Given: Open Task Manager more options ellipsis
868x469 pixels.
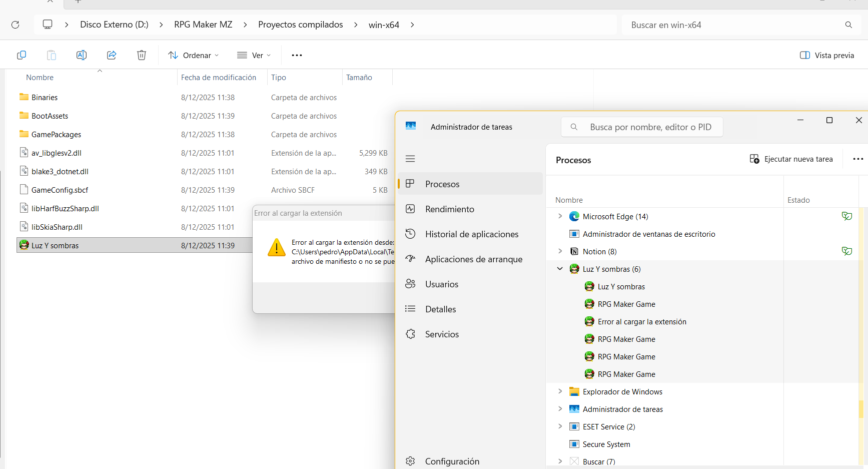Looking at the screenshot, I should tap(858, 159).
